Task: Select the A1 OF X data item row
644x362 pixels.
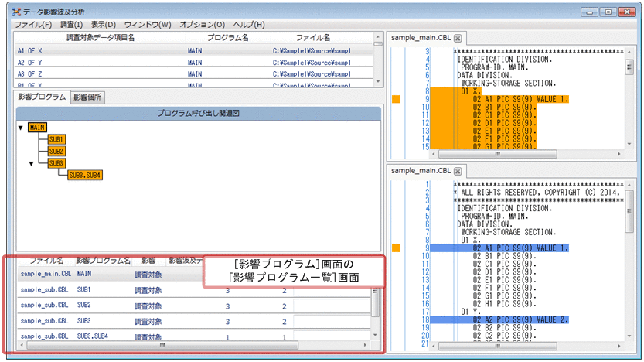Action: [193, 51]
